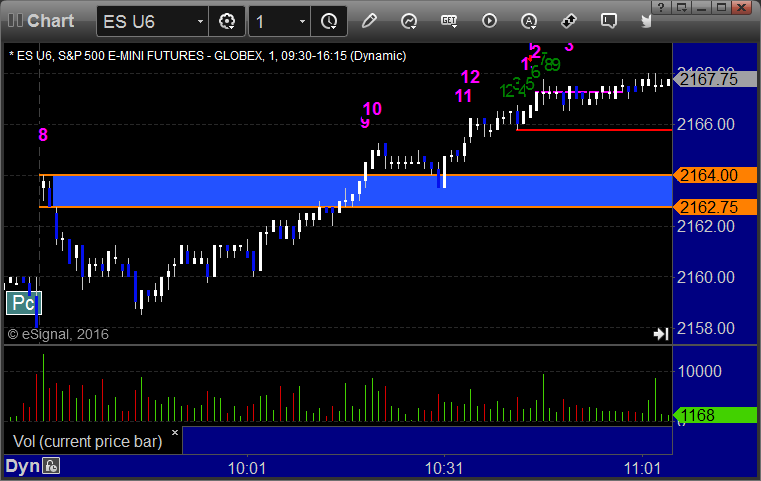Expand the interval 1 dropdown arrow

coord(302,21)
